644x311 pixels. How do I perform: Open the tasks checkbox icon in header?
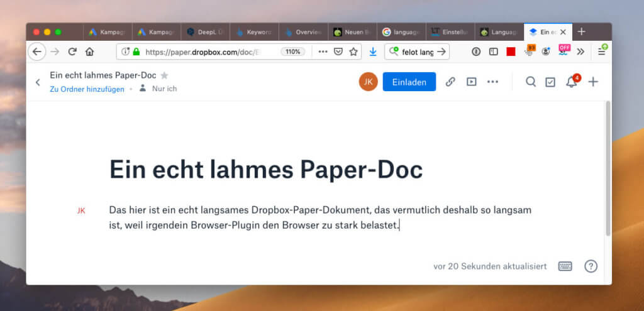pyautogui.click(x=550, y=82)
